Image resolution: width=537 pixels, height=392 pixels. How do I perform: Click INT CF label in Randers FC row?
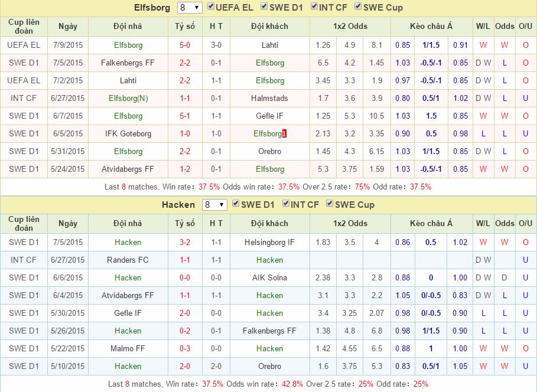click(24, 260)
